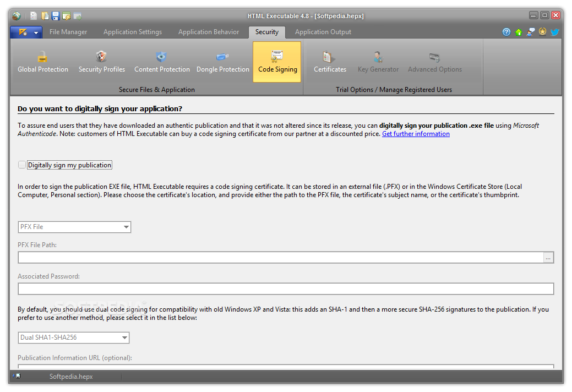This screenshot has height=392, width=572.
Task: Open the Twitter bird icon
Action: click(x=555, y=32)
